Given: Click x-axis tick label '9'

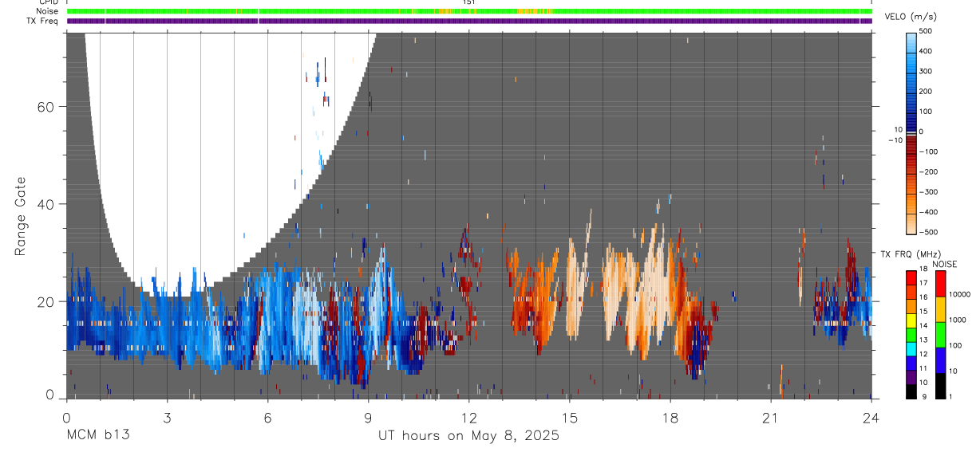Looking at the screenshot, I should [x=368, y=418].
